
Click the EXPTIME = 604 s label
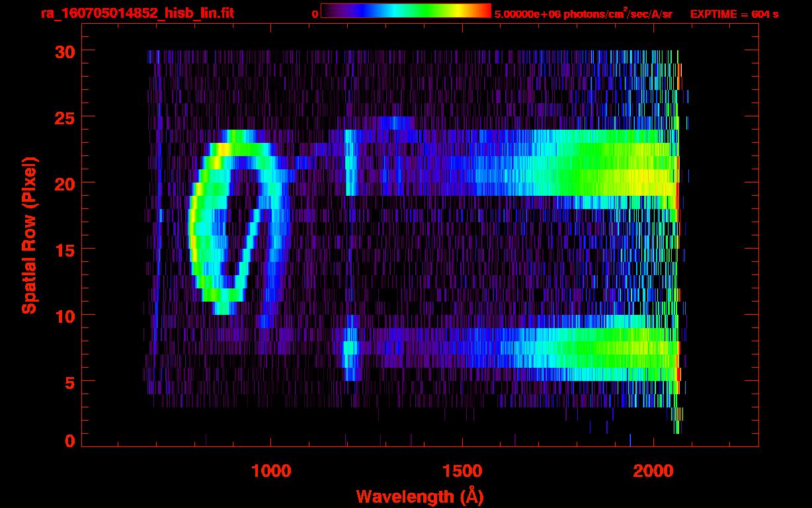[x=734, y=14]
